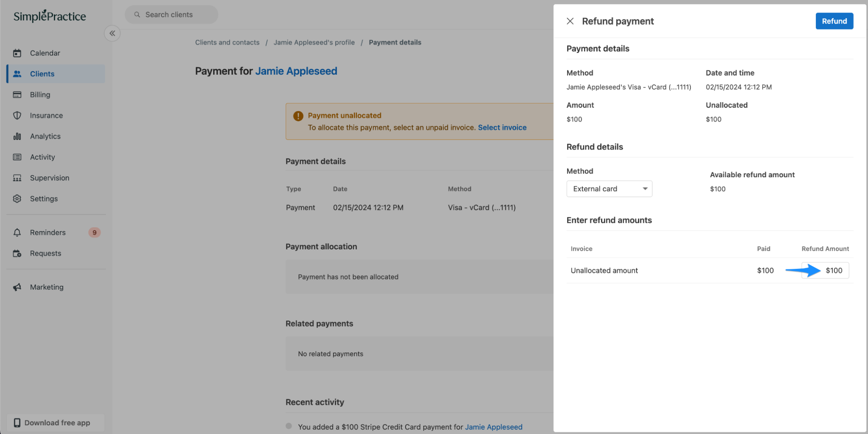Click the Settings gear icon
The height and width of the screenshot is (434, 868).
point(17,199)
